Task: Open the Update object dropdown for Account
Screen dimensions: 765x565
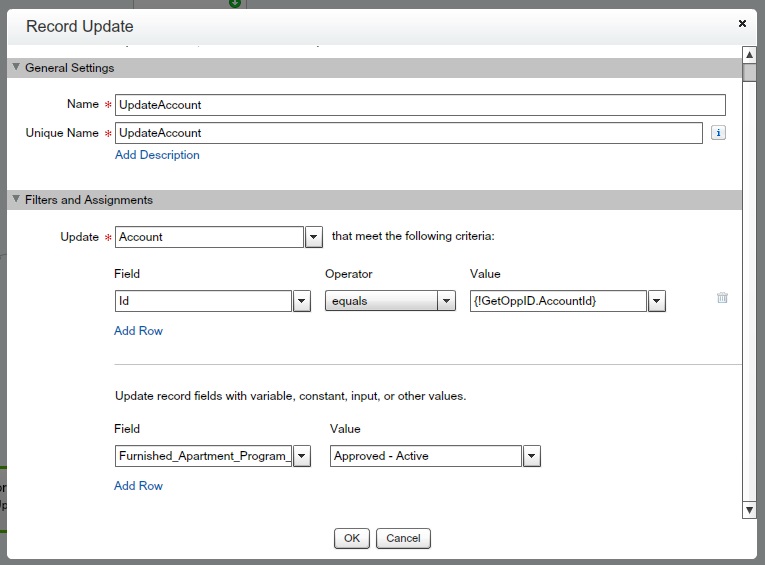Action: 313,237
